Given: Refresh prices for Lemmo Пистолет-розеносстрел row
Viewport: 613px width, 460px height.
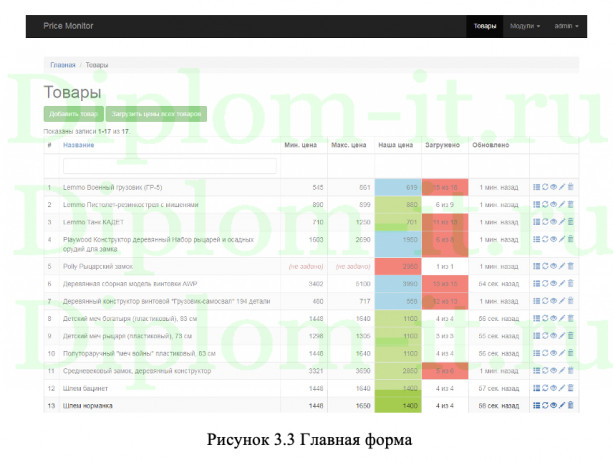Looking at the screenshot, I should pyautogui.click(x=545, y=204).
